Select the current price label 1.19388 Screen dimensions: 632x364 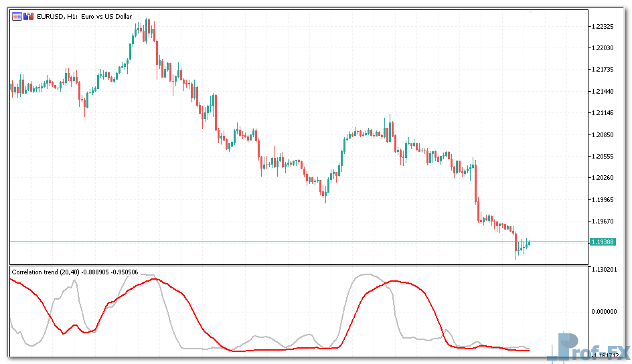[603, 242]
